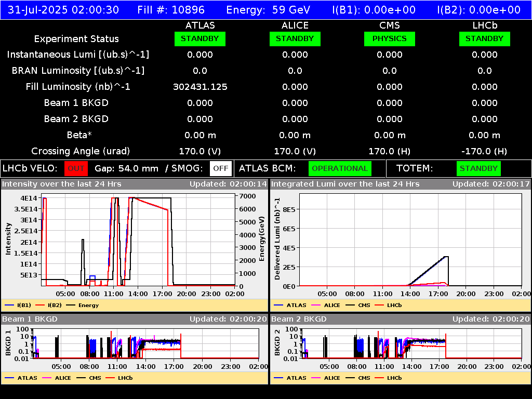Click the Beta* row label
This screenshot has width=532, height=399.
pos(79,135)
